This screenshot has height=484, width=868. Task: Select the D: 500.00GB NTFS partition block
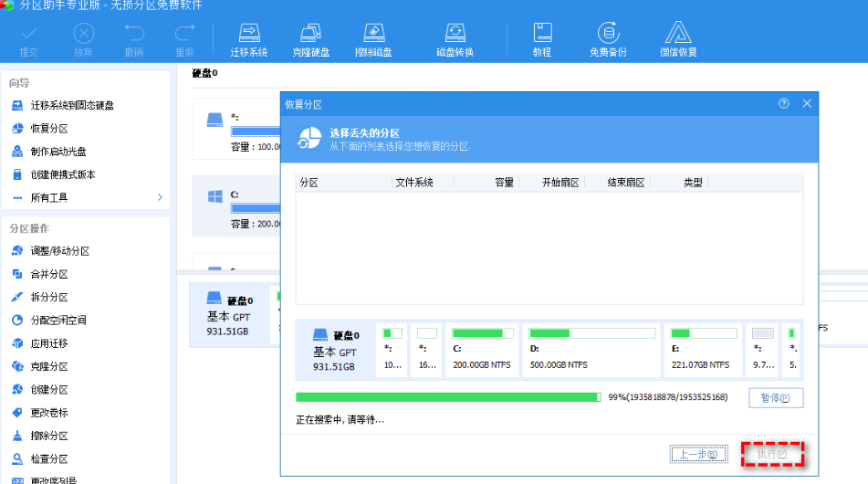pyautogui.click(x=591, y=349)
